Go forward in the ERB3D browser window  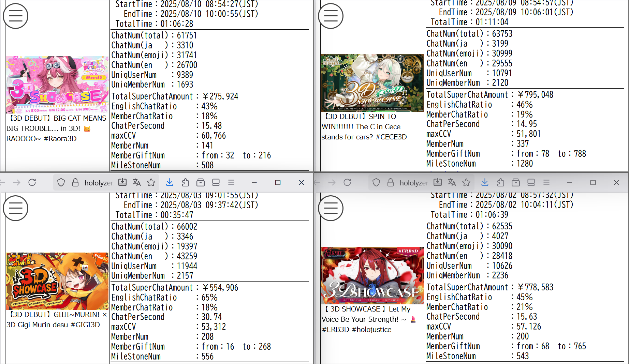tap(332, 183)
